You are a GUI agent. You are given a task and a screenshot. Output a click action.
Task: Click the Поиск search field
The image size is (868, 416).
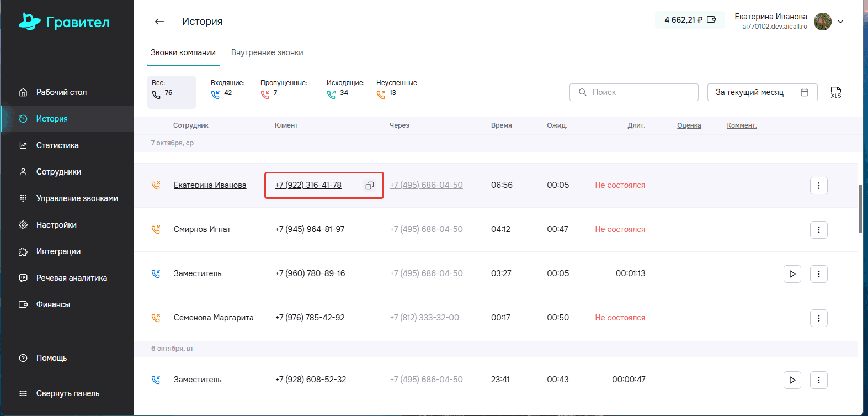[x=634, y=92]
